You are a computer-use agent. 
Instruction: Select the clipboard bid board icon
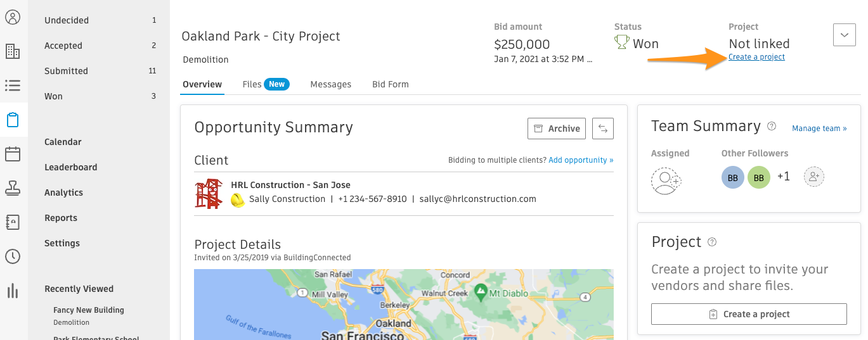tap(13, 120)
